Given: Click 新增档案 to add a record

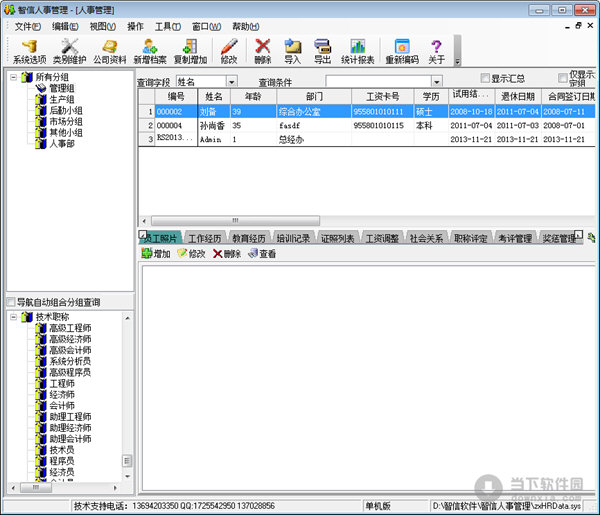Looking at the screenshot, I should [150, 52].
